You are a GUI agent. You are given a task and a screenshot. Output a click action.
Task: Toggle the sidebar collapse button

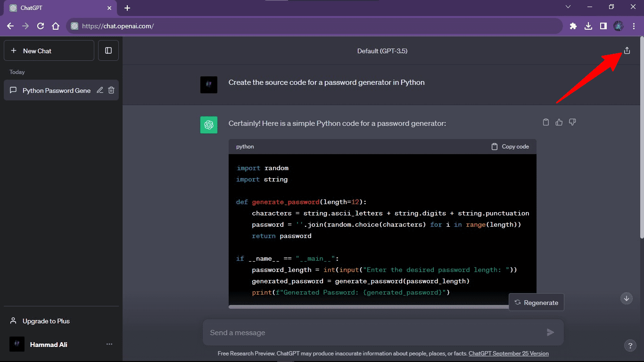(x=108, y=50)
